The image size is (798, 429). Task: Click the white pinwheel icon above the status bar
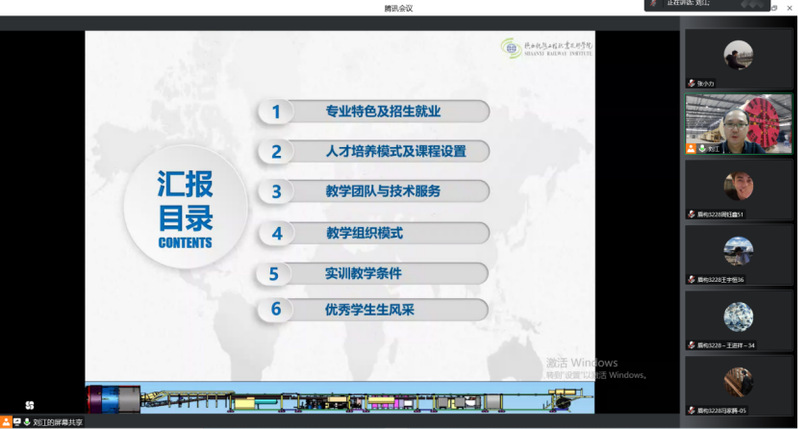(29, 405)
